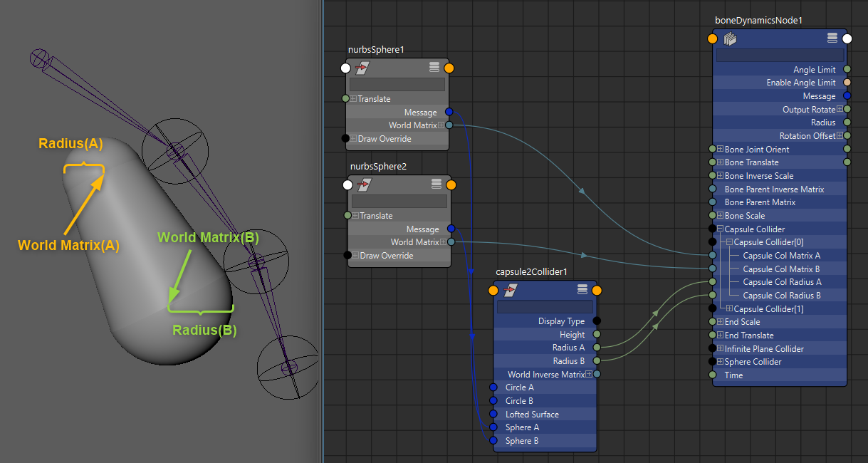
Task: Click the white state circle on nurbsSphere1 header
Action: tap(346, 68)
